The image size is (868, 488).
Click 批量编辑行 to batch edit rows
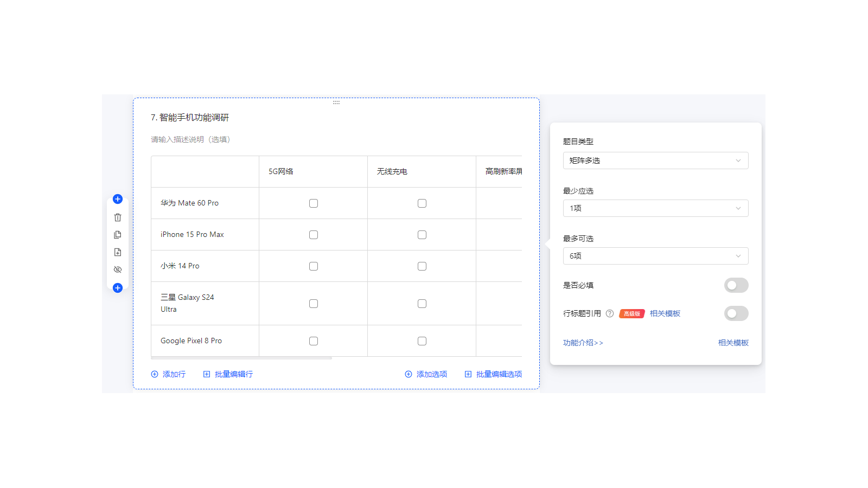tap(233, 374)
